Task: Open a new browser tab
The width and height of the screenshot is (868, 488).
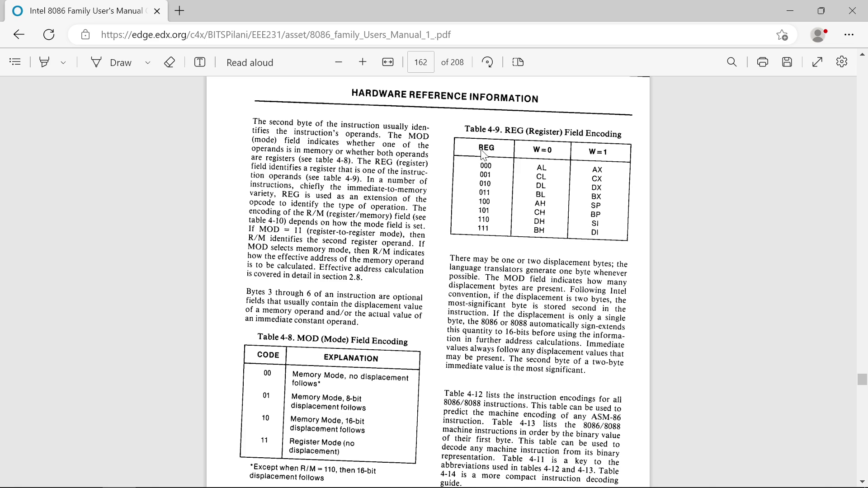Action: click(179, 10)
